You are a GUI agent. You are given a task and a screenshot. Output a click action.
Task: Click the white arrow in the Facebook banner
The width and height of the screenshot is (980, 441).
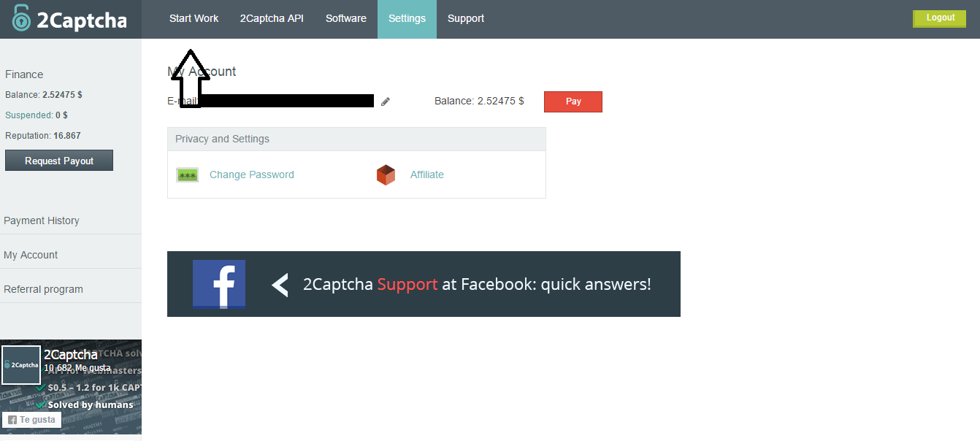coord(280,285)
